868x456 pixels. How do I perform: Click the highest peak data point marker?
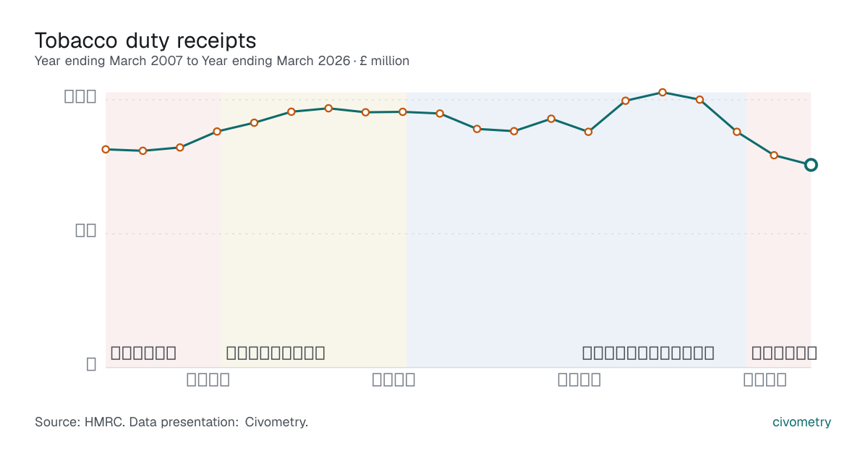pos(663,93)
